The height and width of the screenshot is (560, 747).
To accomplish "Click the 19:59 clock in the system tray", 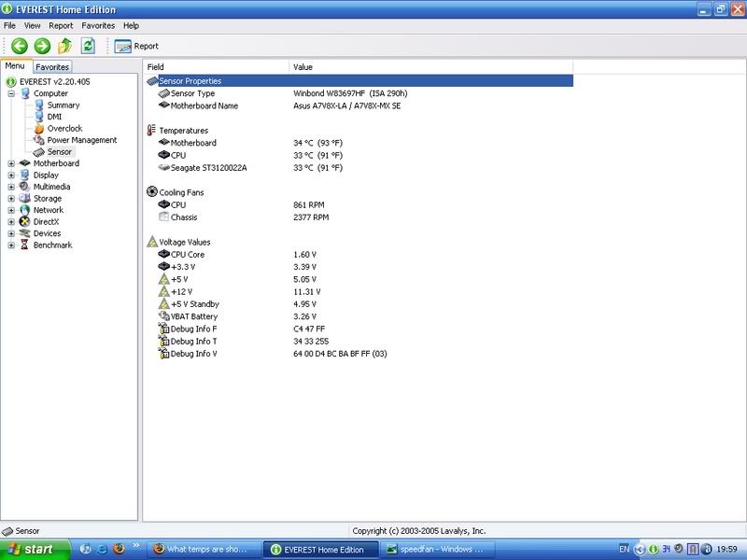I will [x=726, y=550].
